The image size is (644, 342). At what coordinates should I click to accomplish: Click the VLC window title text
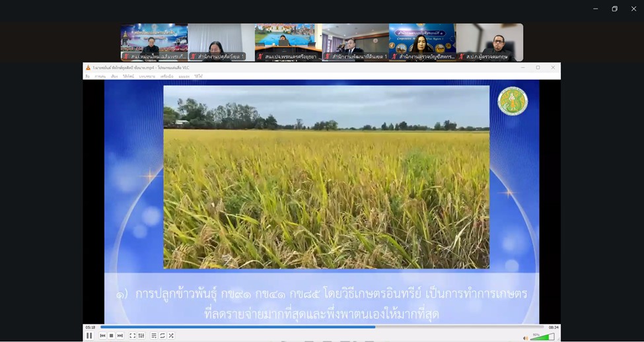click(141, 67)
